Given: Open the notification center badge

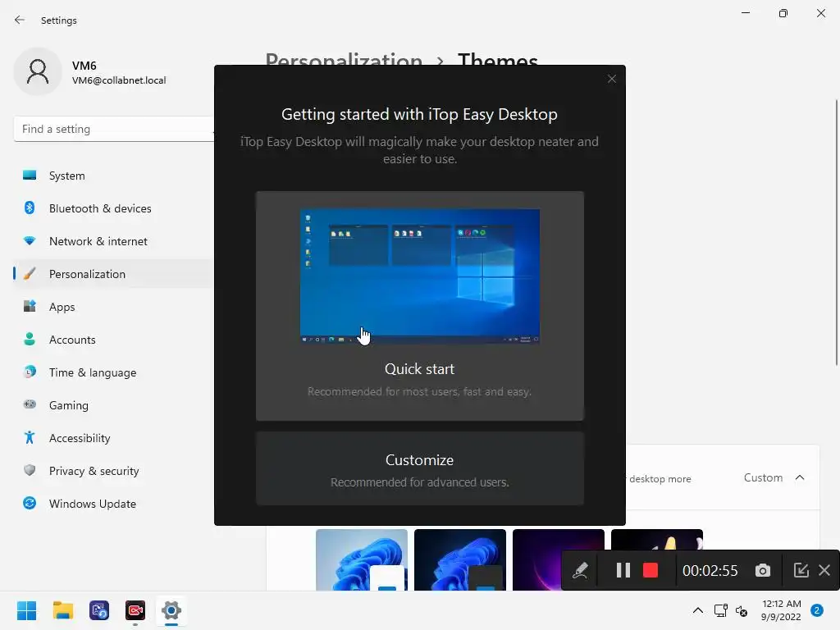Looking at the screenshot, I should [x=817, y=610].
